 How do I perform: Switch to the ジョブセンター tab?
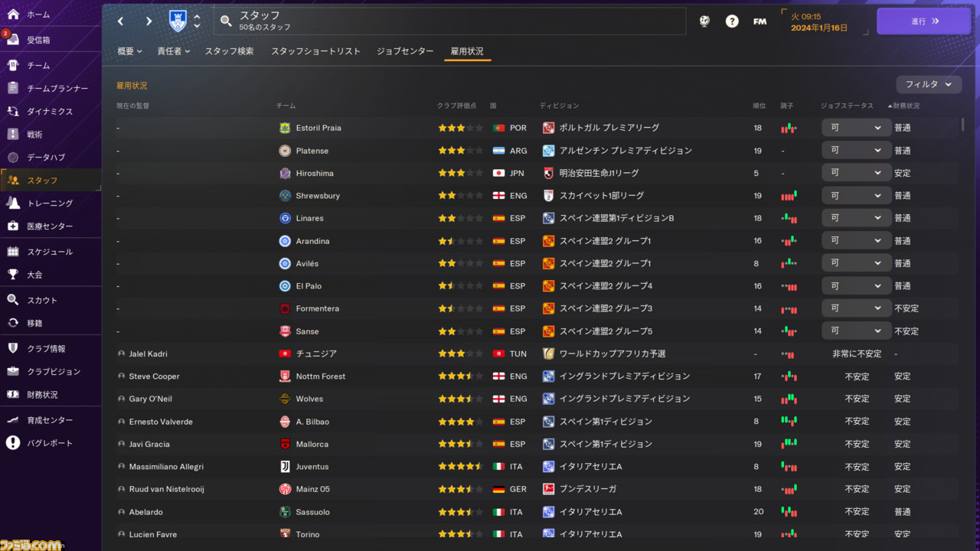[x=405, y=51]
